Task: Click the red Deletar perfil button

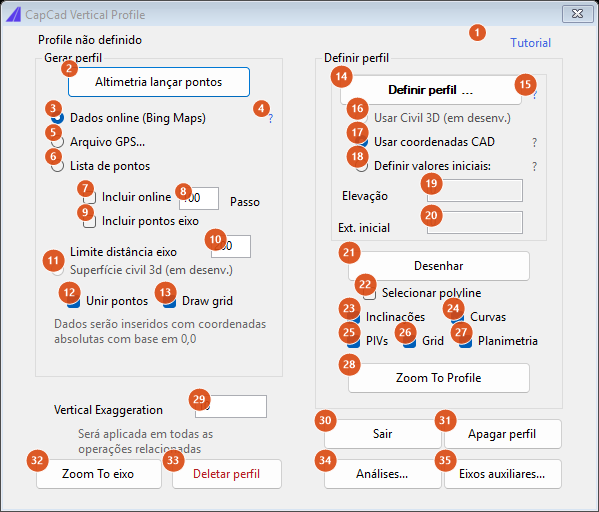Action: click(x=227, y=474)
